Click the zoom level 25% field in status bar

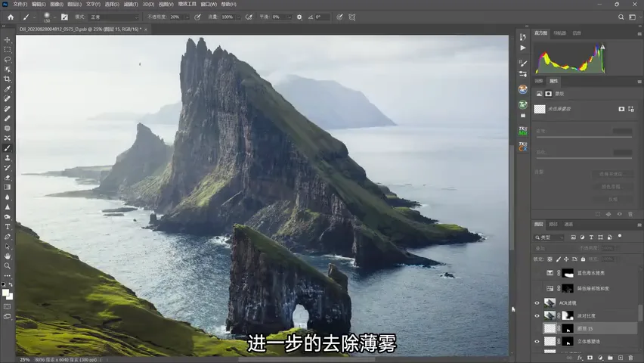[25, 360]
